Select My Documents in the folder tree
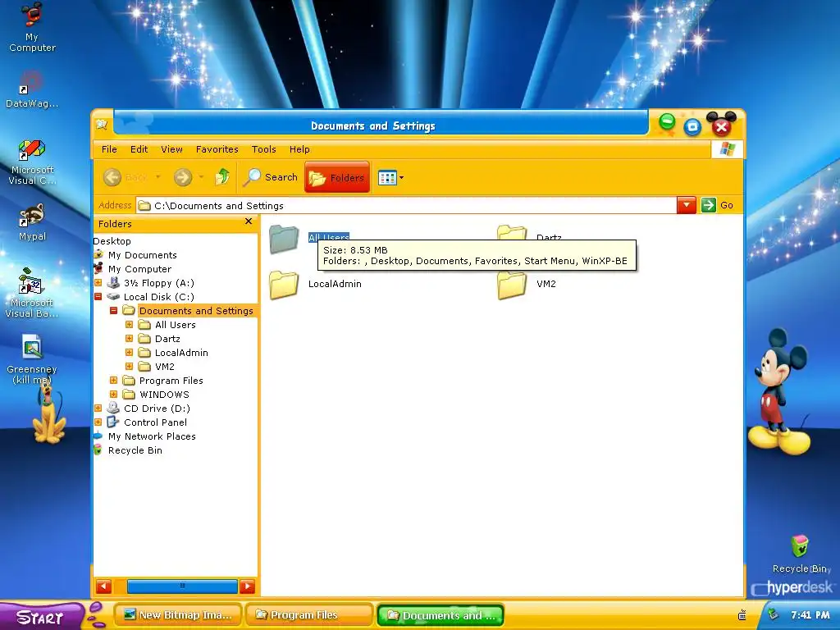 pyautogui.click(x=143, y=255)
